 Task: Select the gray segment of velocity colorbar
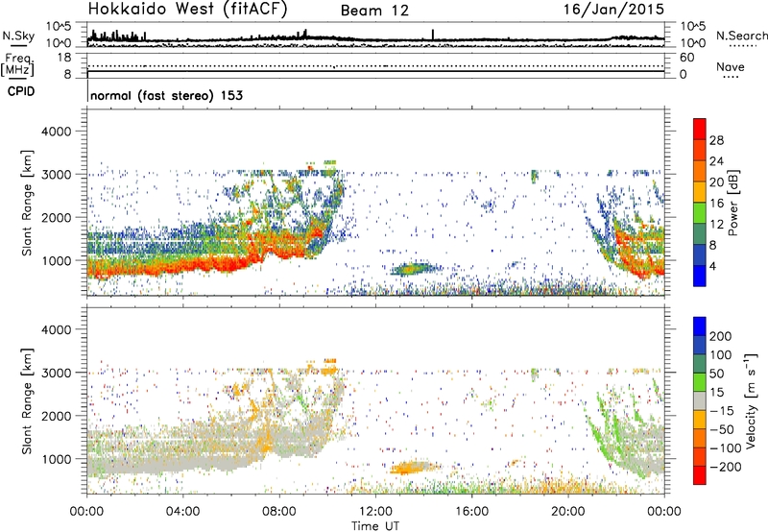pos(700,400)
